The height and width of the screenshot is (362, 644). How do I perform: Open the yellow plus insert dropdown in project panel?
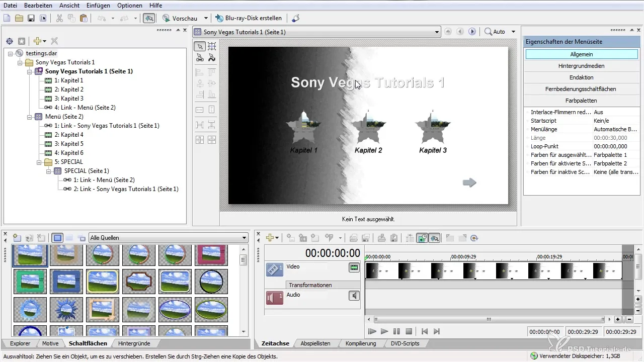[39, 41]
